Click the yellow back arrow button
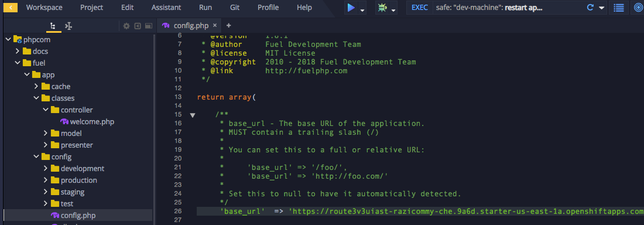 pos(11,8)
